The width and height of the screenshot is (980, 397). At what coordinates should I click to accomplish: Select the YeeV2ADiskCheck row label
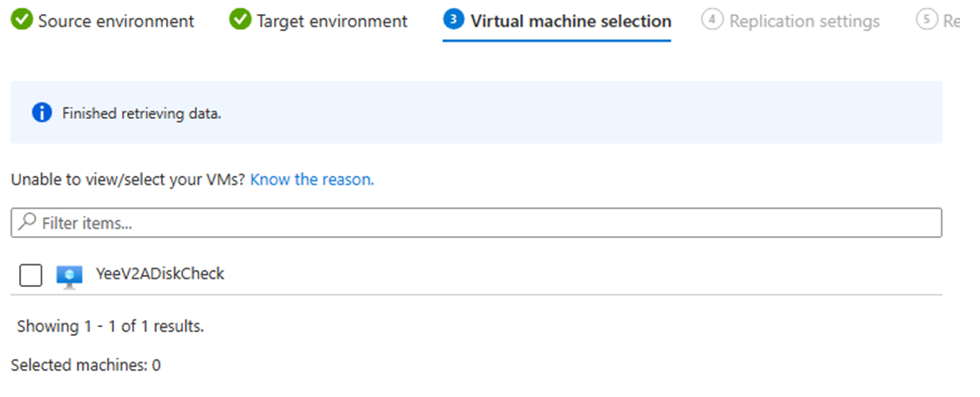(161, 273)
